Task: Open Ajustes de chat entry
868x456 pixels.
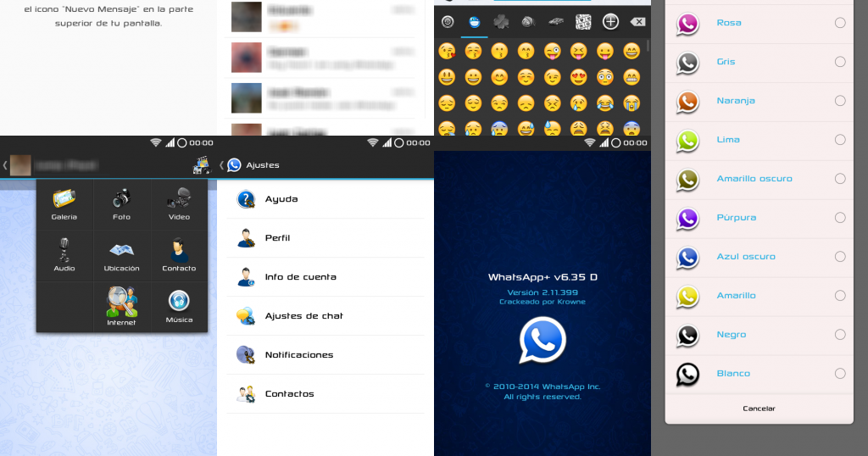Action: pyautogui.click(x=325, y=316)
